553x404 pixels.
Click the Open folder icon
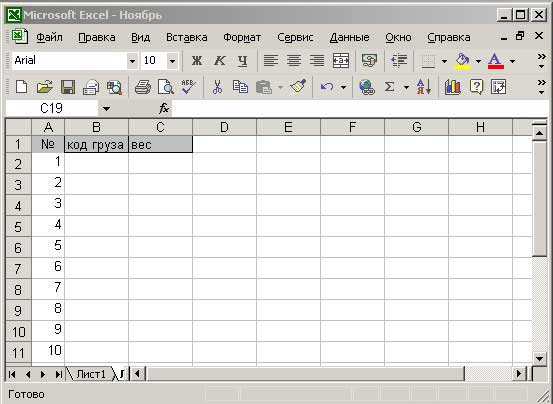click(x=45, y=87)
